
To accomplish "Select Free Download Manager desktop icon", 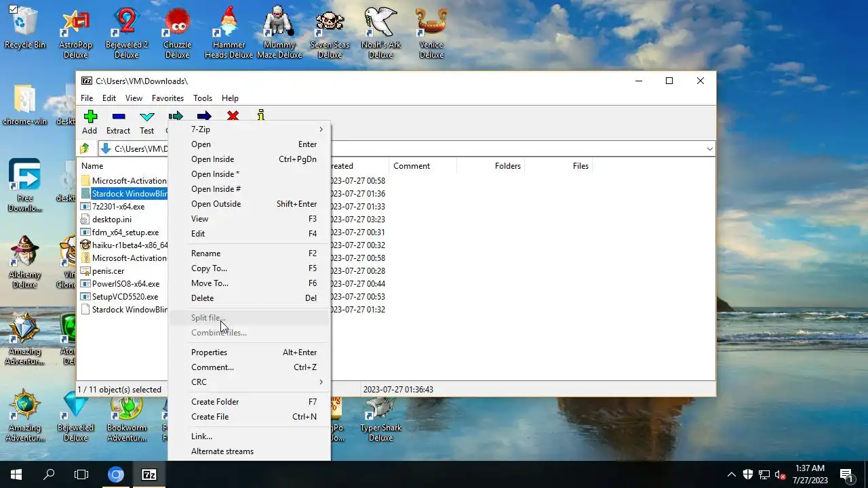I will pos(25,186).
